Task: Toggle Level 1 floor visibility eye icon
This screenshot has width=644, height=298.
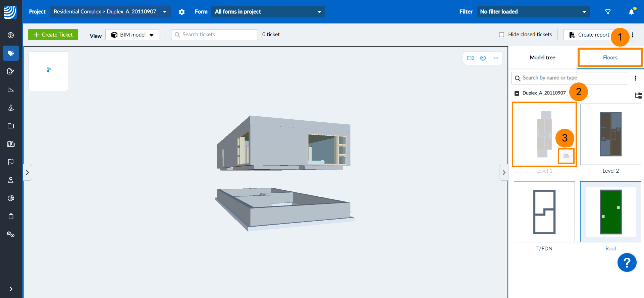Action: pyautogui.click(x=566, y=156)
